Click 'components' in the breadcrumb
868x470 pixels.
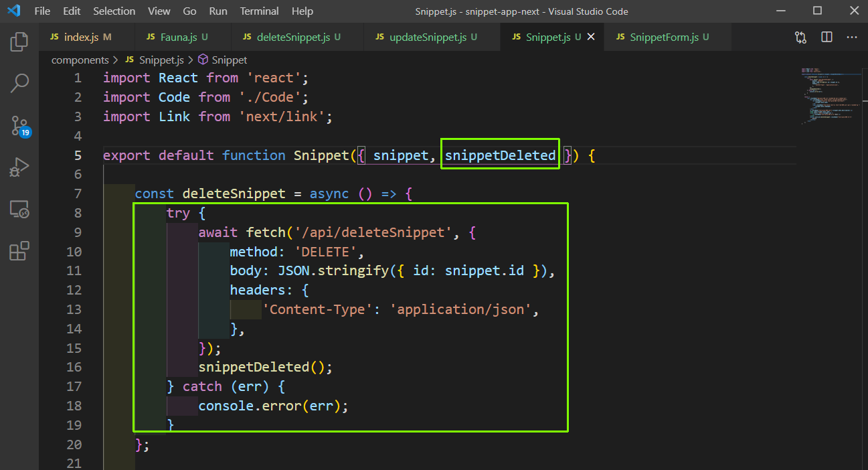point(80,60)
